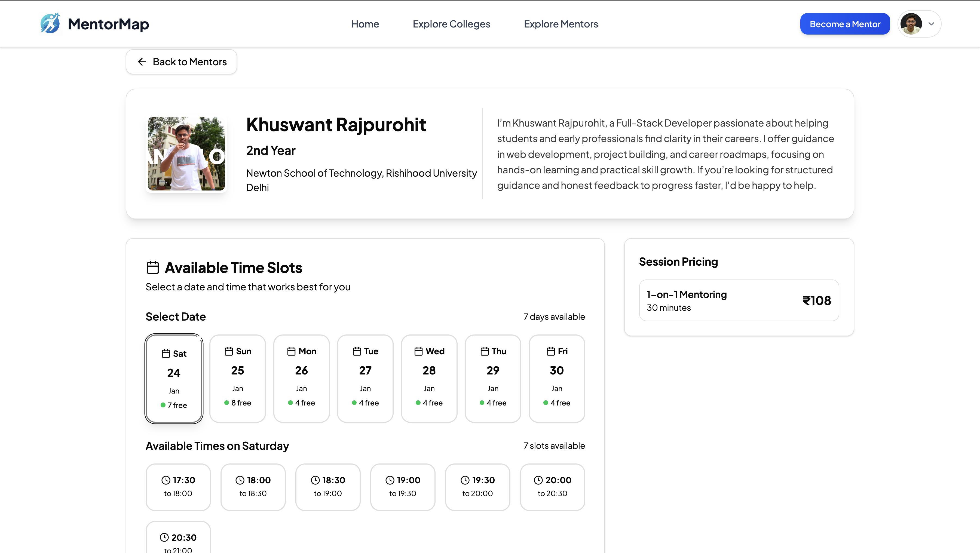Select the 1-on-1 Mentoring pricing card
980x553 pixels.
click(x=739, y=300)
